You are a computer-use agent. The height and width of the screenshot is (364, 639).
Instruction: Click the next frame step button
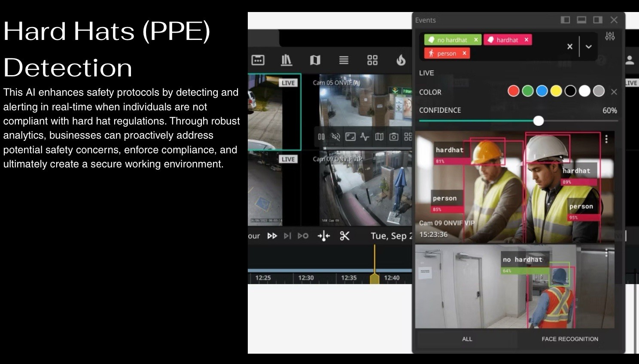288,236
